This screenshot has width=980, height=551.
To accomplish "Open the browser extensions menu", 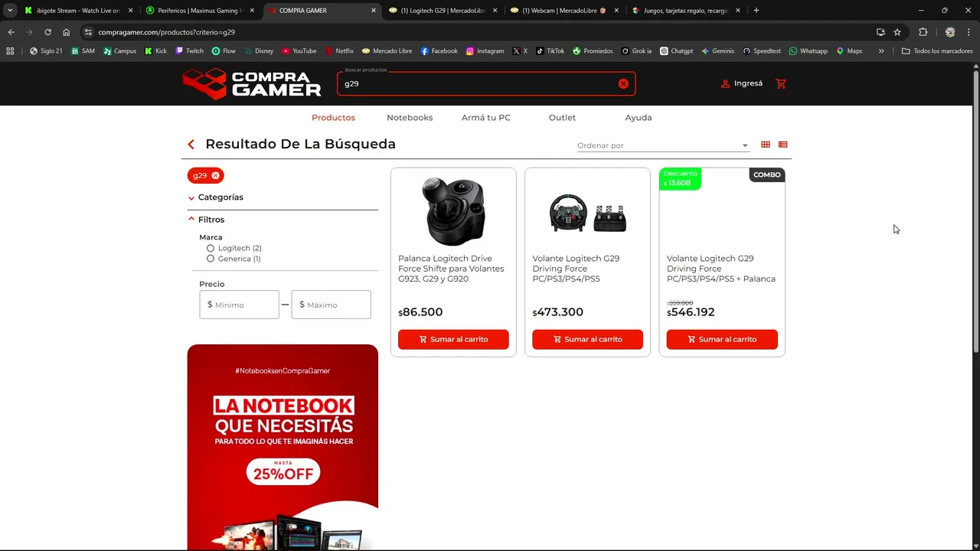I will pyautogui.click(x=923, y=32).
